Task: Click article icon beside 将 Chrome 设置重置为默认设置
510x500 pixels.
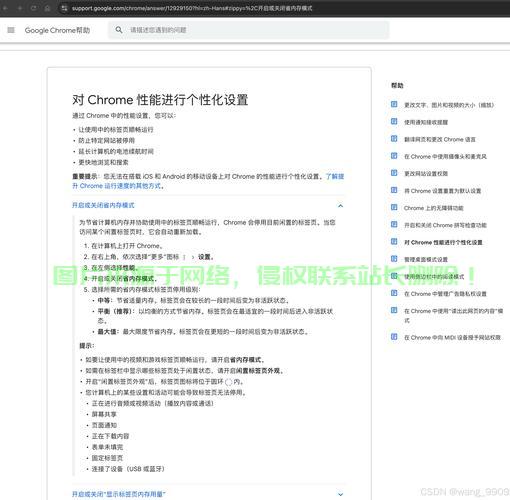Action: point(394,190)
